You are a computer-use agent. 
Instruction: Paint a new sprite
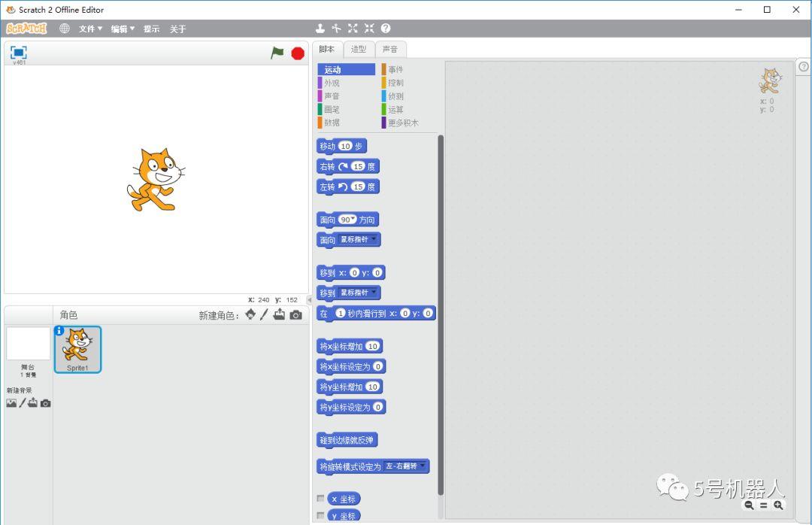click(x=264, y=314)
